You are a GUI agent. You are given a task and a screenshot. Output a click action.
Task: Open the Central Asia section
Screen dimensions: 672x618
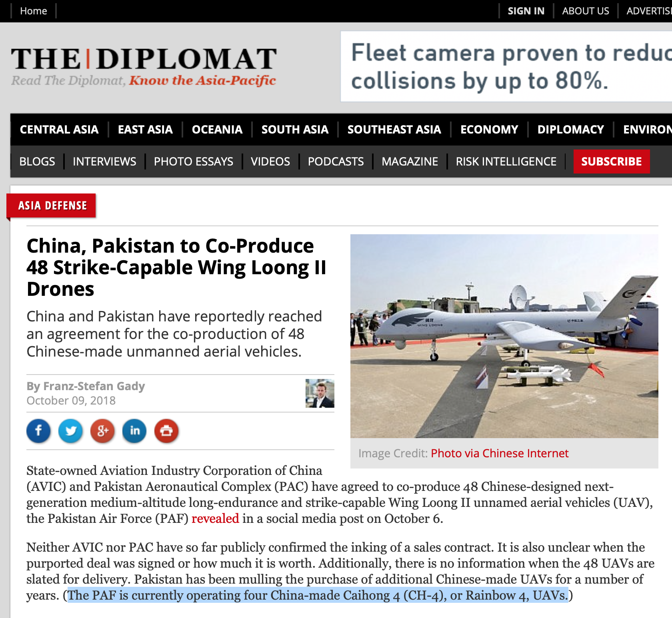coord(59,130)
